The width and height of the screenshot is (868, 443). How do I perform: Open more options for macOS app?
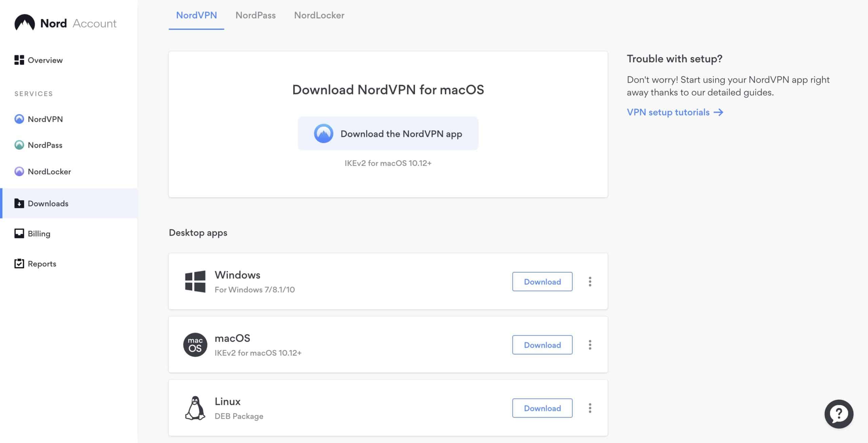click(x=590, y=345)
